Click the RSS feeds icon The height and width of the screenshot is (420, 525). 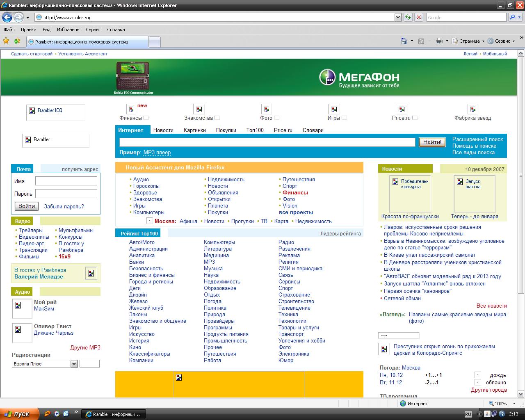(x=421, y=41)
